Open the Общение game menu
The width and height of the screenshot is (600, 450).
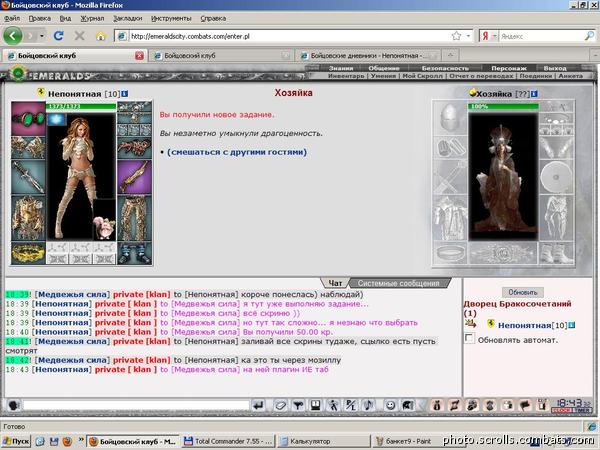click(384, 68)
